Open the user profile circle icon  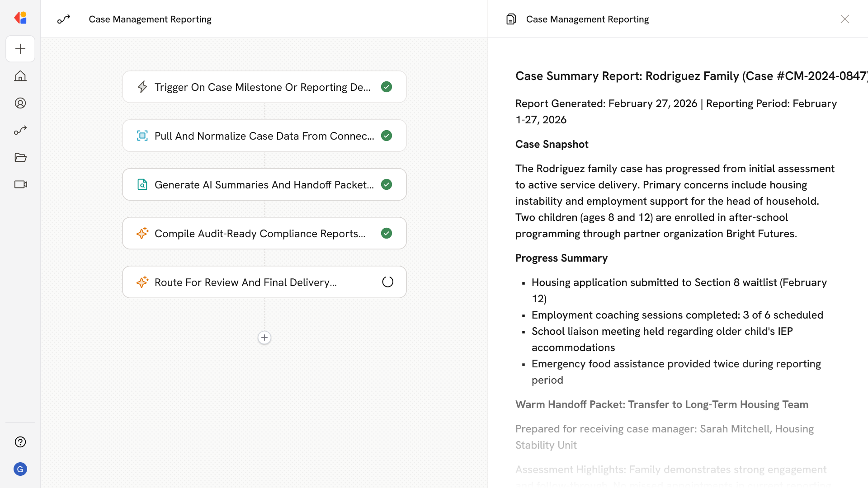pyautogui.click(x=20, y=103)
